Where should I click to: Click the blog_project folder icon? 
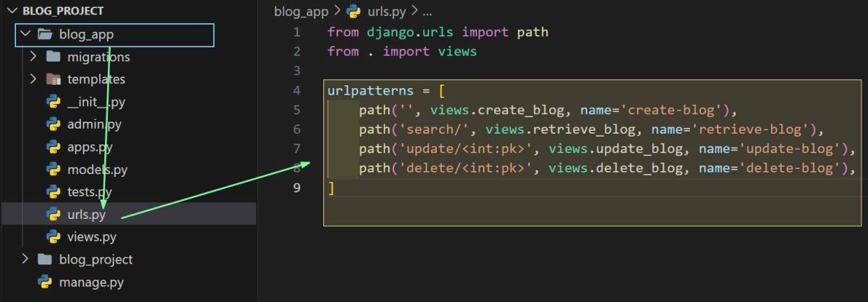click(x=45, y=259)
